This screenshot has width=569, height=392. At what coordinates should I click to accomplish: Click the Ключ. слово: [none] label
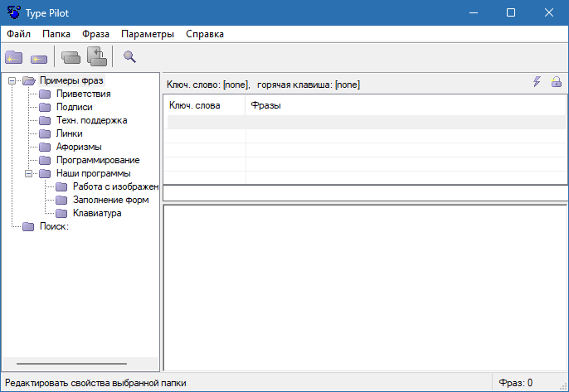tap(208, 85)
